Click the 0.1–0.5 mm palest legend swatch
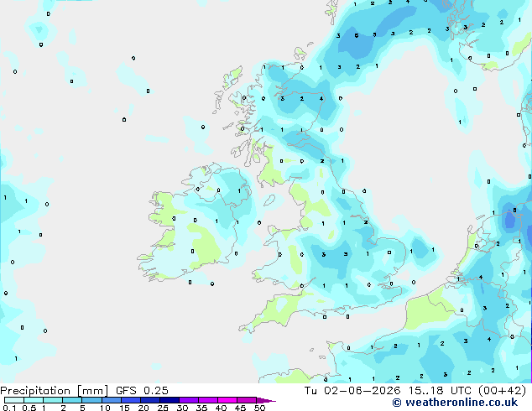The width and height of the screenshot is (532, 411). click(14, 400)
